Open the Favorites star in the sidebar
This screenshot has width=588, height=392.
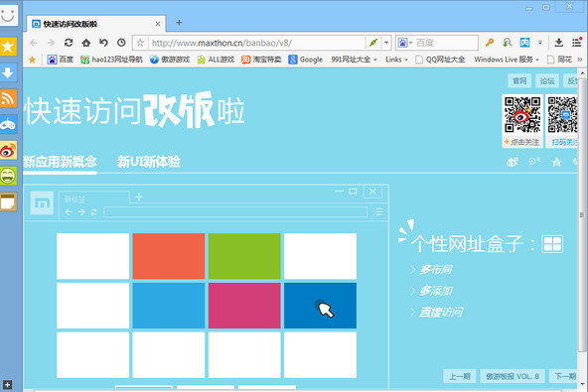[8, 47]
